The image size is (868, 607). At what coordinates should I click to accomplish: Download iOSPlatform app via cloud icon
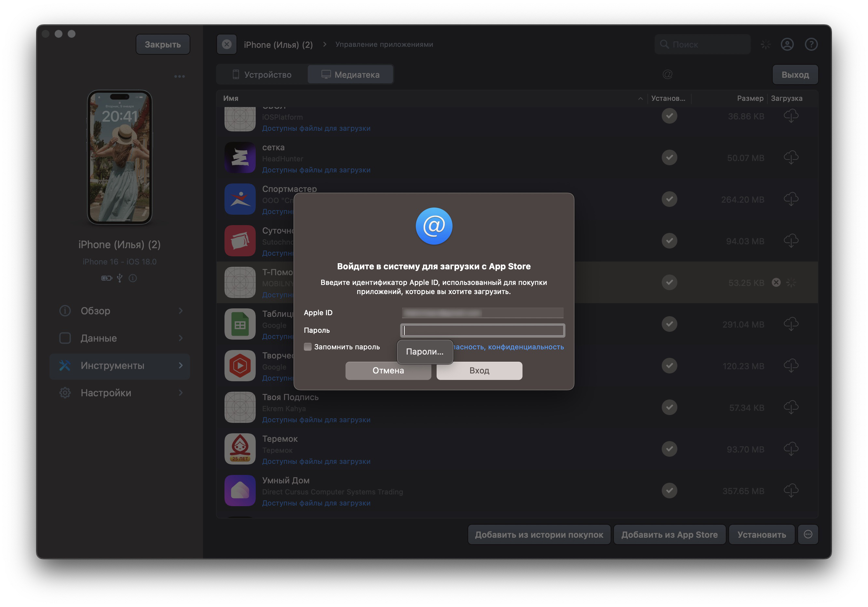click(x=791, y=116)
